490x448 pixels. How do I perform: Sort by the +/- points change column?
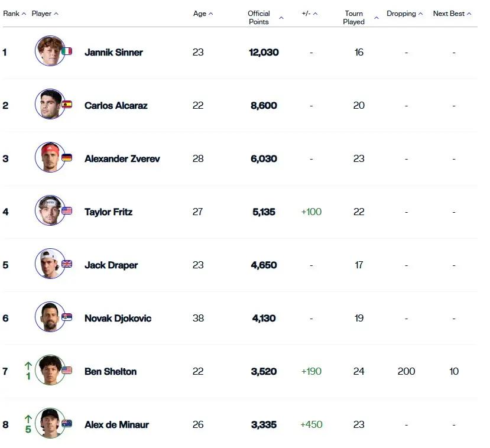point(309,14)
